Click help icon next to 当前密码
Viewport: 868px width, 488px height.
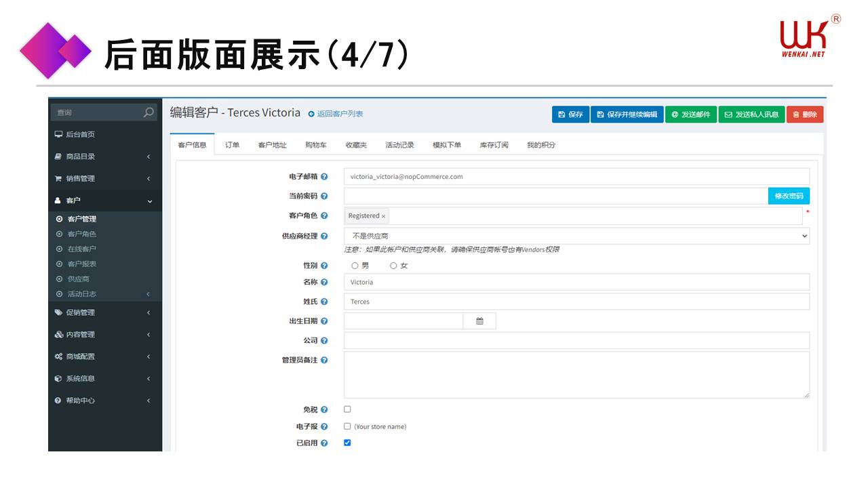point(324,196)
